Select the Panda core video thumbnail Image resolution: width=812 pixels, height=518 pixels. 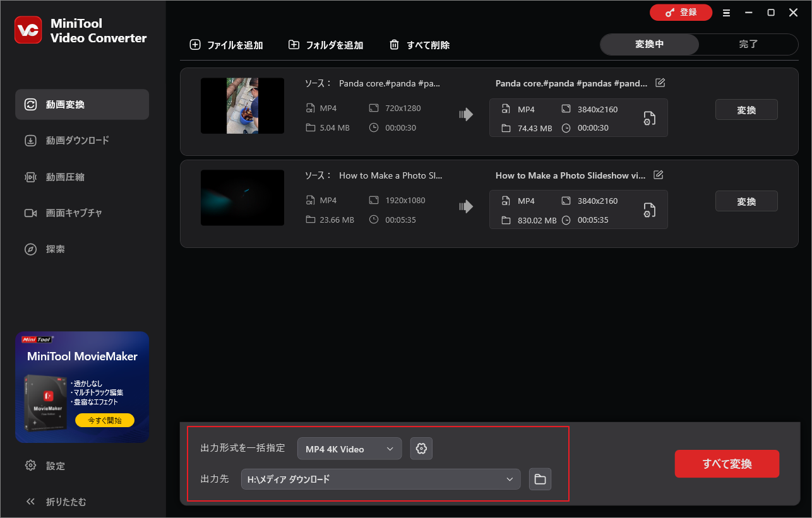click(242, 106)
